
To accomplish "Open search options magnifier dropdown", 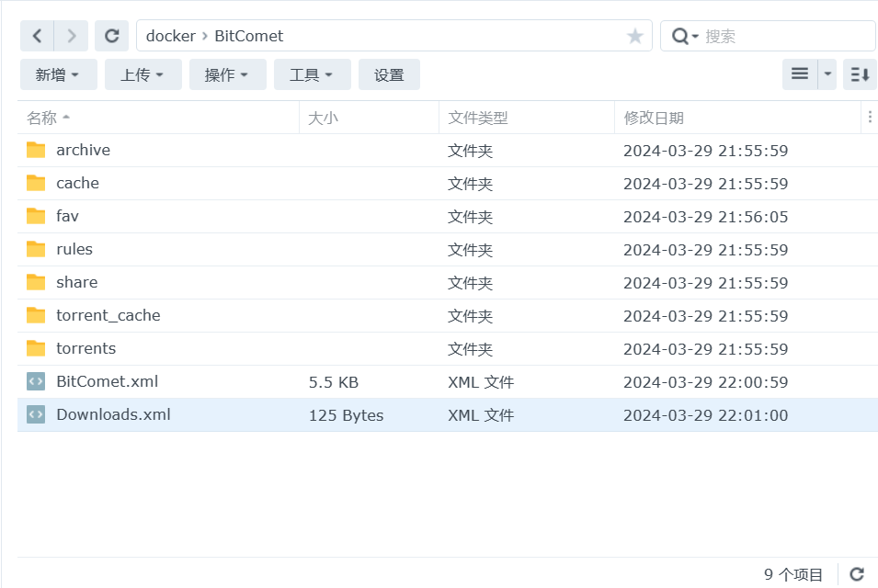I will [685, 37].
